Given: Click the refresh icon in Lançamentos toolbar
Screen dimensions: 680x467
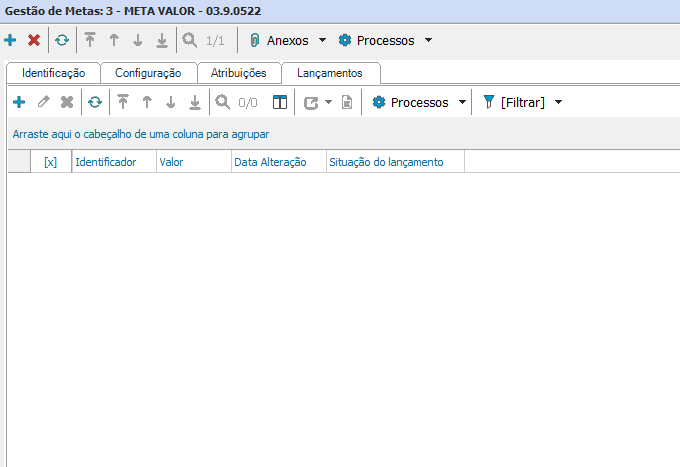Looking at the screenshot, I should (x=95, y=102).
